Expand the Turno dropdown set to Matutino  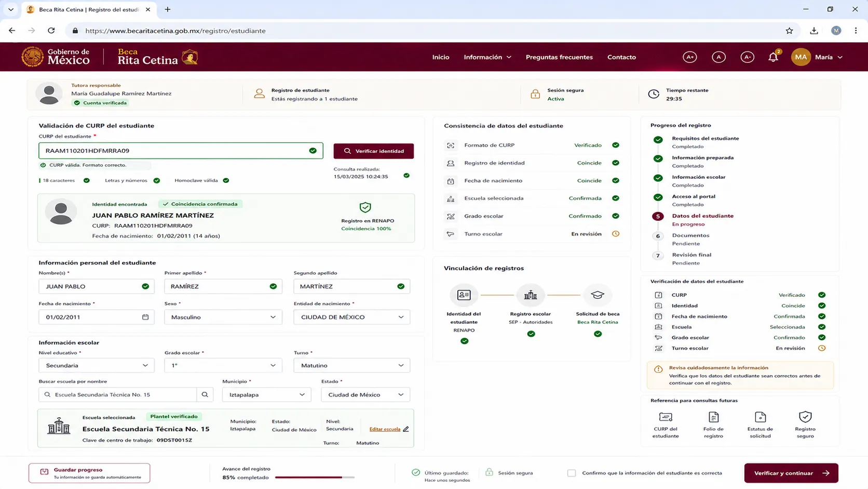352,365
